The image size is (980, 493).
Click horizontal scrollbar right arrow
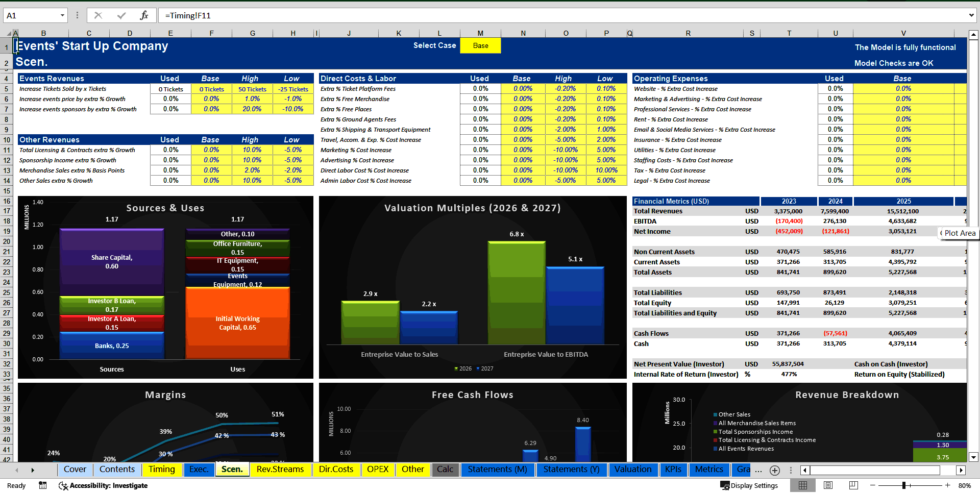coord(961,470)
